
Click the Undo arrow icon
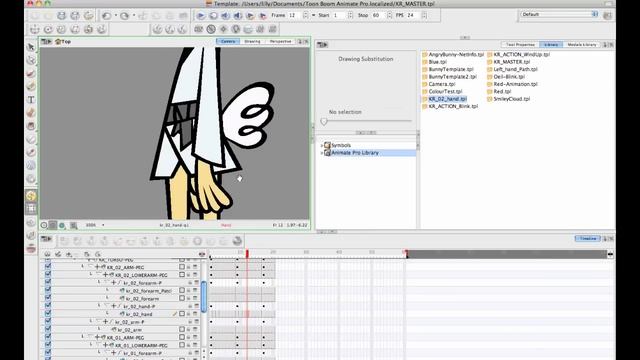coord(107,16)
